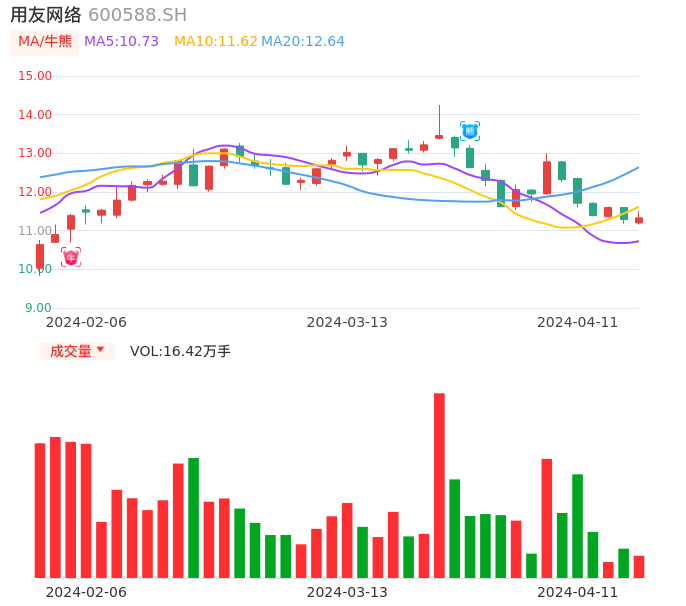Screen dimensions: 686x606
Task: Click the last red volume bar on the right
Action: (x=639, y=567)
